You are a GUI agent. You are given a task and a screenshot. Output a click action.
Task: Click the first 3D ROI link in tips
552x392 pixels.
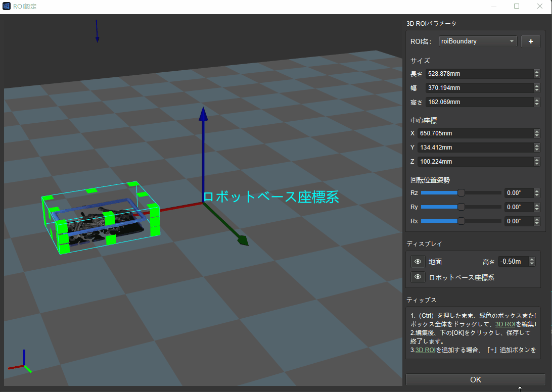click(x=505, y=324)
